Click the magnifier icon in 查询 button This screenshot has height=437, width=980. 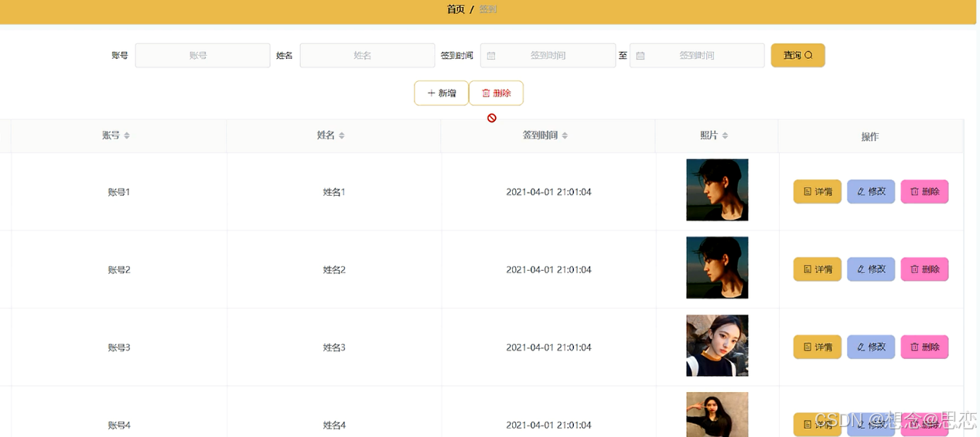coord(809,55)
